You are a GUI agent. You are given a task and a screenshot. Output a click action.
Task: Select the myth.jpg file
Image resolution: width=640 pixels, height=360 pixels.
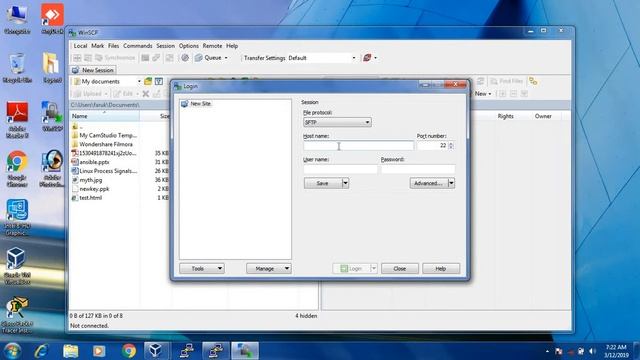[87, 180]
